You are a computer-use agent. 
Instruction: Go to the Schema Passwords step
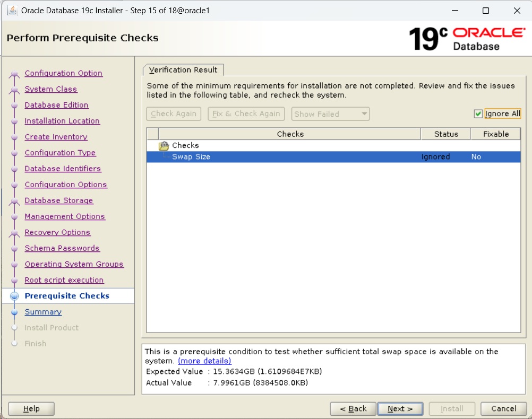coord(62,248)
